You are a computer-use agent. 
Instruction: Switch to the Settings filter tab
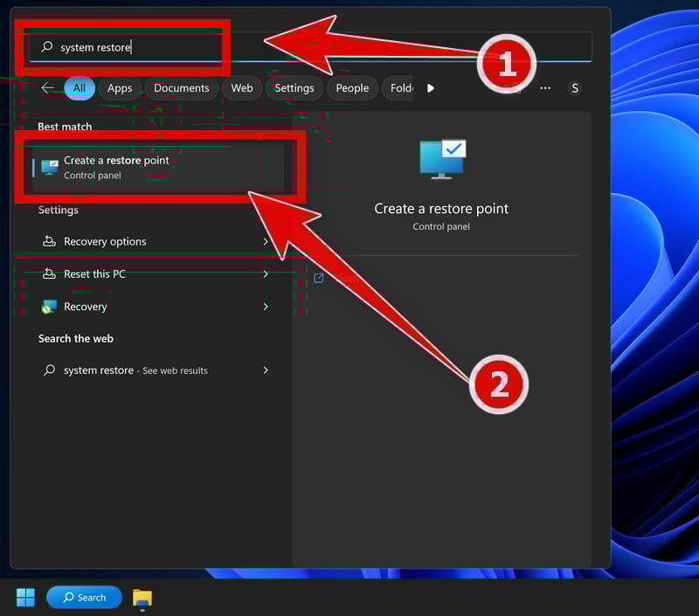(294, 87)
